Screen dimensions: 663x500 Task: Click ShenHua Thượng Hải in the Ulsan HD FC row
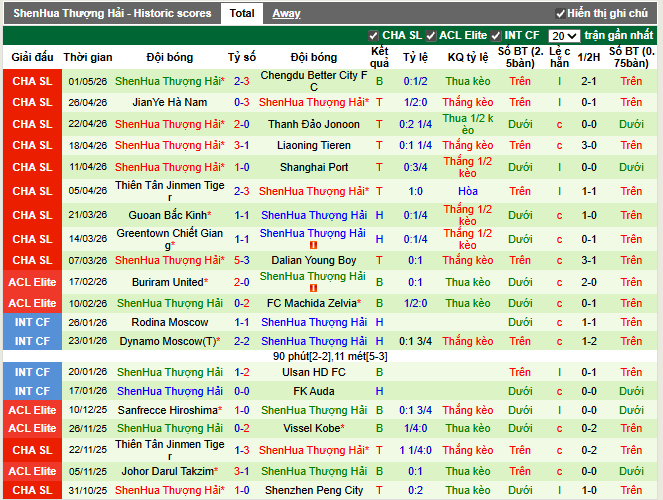tap(170, 372)
